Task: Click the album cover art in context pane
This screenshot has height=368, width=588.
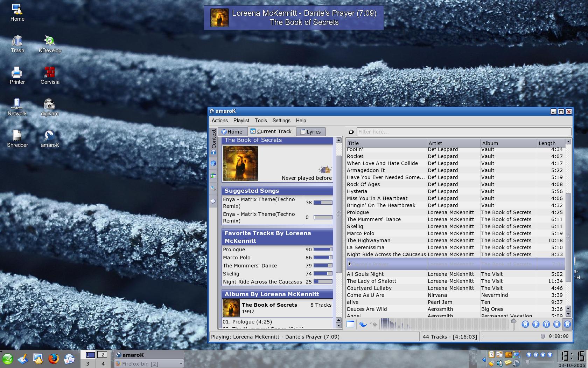Action: pyautogui.click(x=240, y=163)
